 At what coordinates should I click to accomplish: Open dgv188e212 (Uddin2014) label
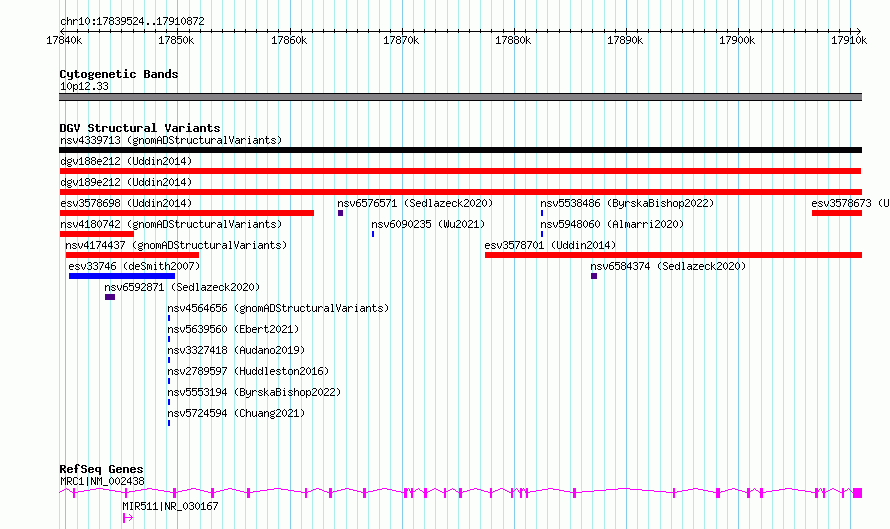126,161
